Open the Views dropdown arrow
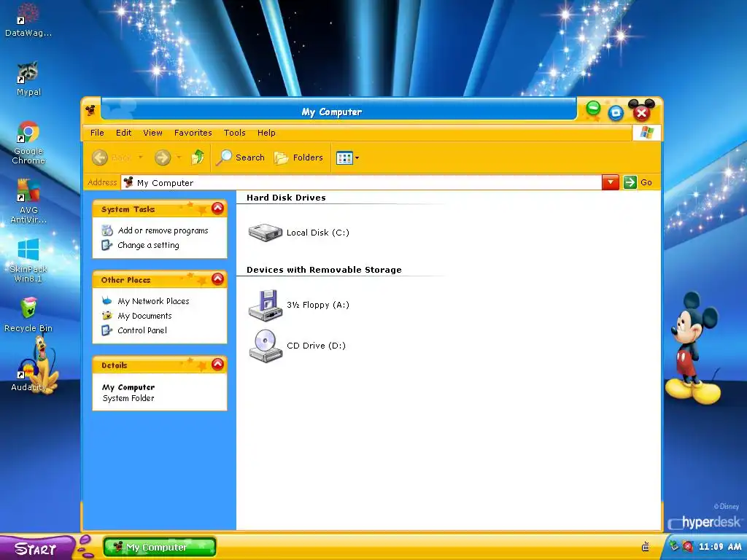Screen dimensions: 747x560 coord(357,158)
